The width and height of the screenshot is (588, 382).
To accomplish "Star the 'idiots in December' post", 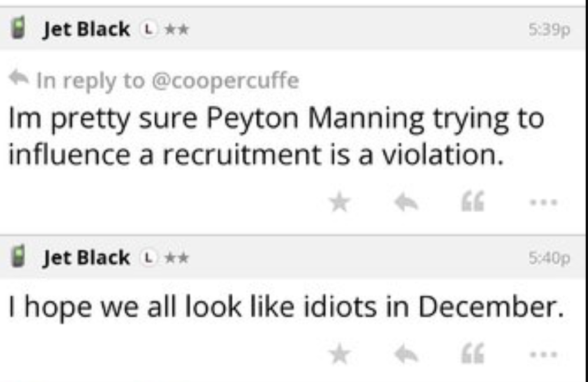I will tap(339, 354).
